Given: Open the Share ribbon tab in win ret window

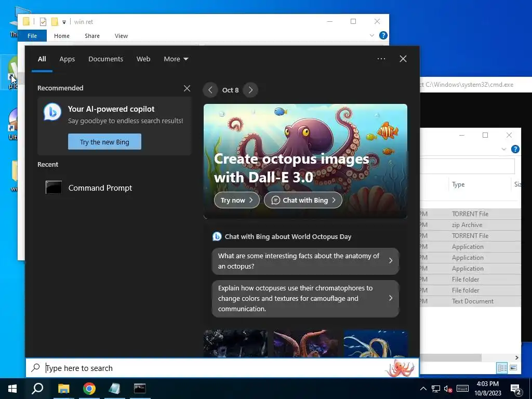Looking at the screenshot, I should pyautogui.click(x=92, y=36).
